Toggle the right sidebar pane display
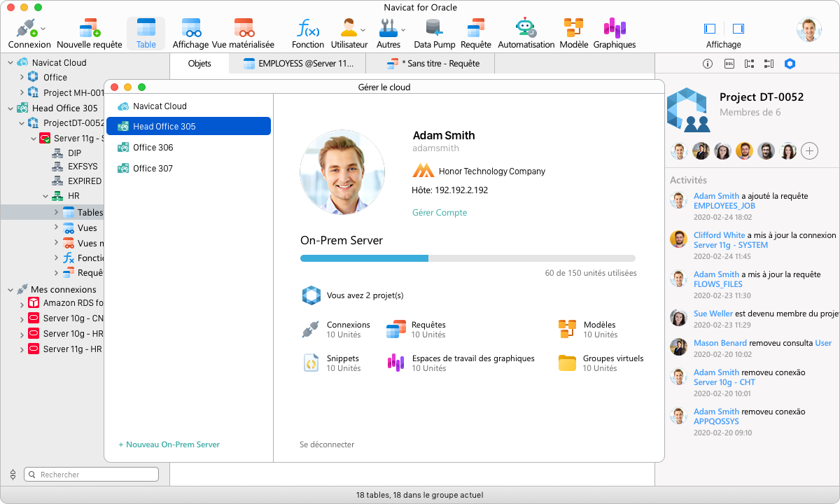Image resolution: width=840 pixels, height=504 pixels. click(x=738, y=29)
